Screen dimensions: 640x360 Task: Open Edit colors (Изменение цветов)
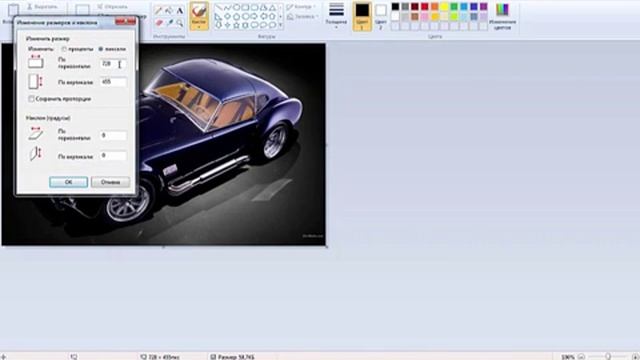click(502, 16)
